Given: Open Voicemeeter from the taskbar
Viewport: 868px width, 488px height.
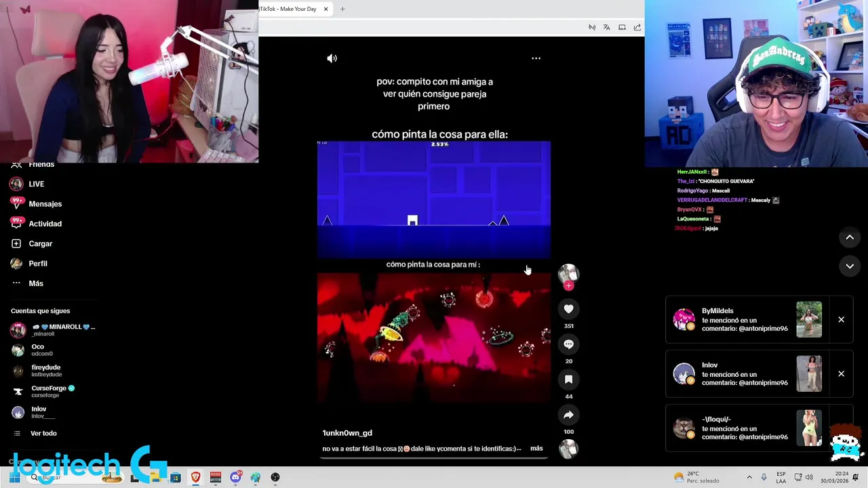Looking at the screenshot, I should coord(216,477).
